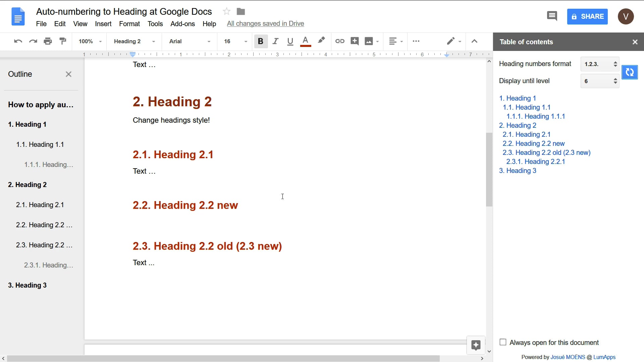Click the Bold formatting icon
Screen dimensions: 644x362
point(261,41)
